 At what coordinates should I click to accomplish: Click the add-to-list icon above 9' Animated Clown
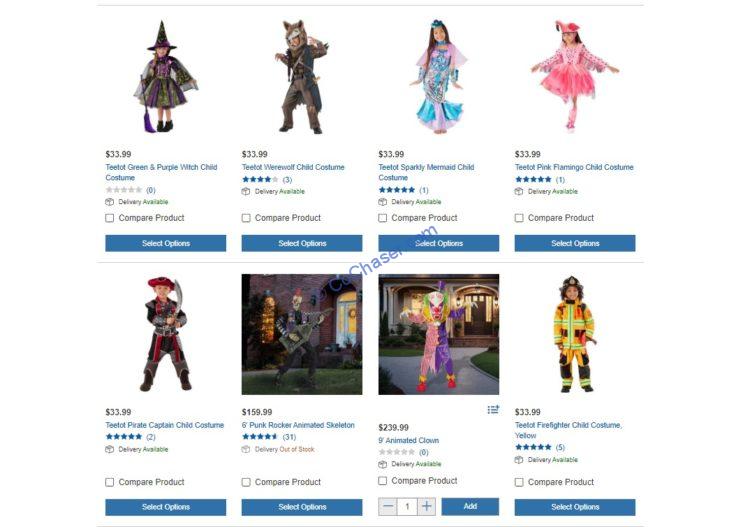(493, 410)
